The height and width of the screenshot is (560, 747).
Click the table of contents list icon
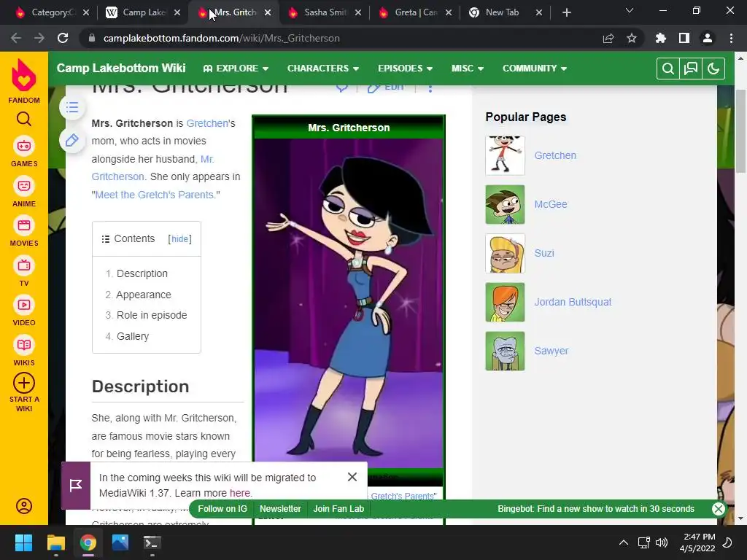[x=72, y=107]
